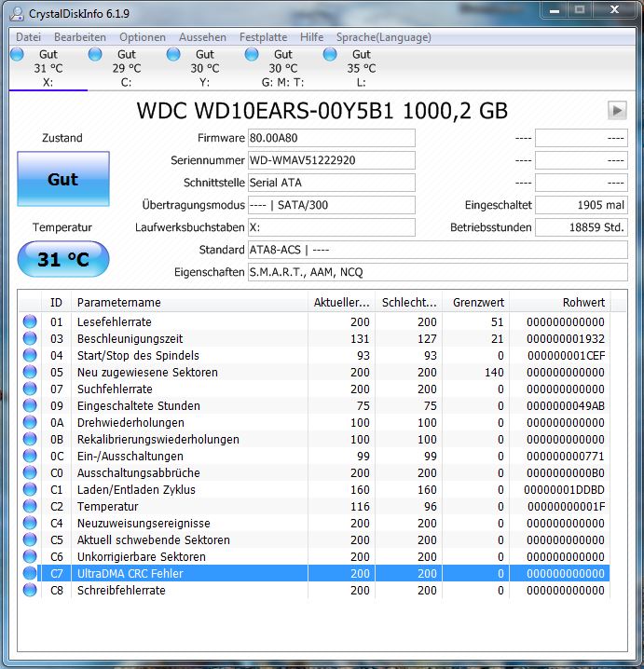
Task: Click status orb of Suchfehlerrate row
Action: (x=30, y=389)
